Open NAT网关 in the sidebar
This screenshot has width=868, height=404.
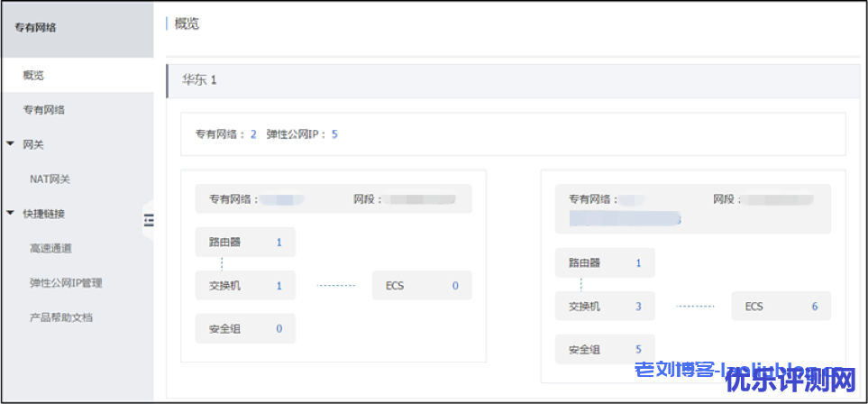[x=50, y=179]
